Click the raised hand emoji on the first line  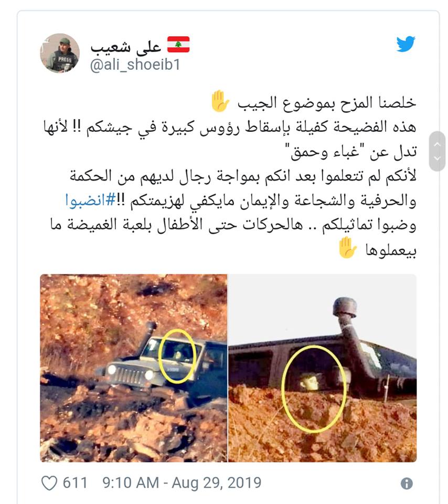(x=220, y=101)
